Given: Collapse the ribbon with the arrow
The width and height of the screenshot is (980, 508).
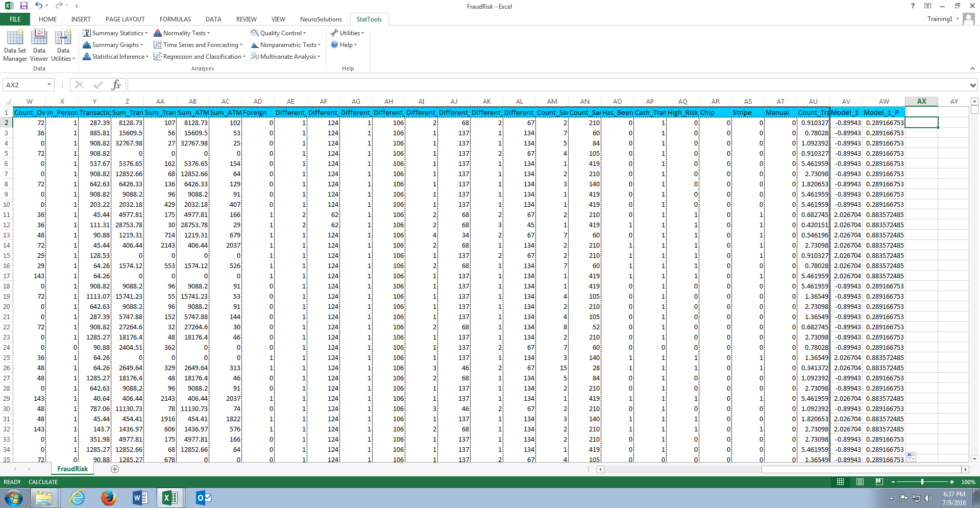Looking at the screenshot, I should tap(972, 68).
